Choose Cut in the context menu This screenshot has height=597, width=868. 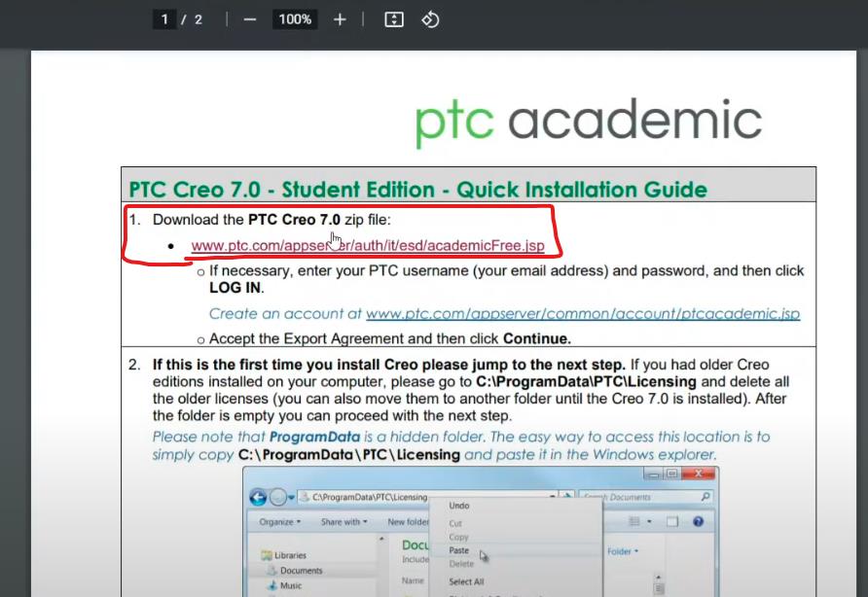[455, 523]
